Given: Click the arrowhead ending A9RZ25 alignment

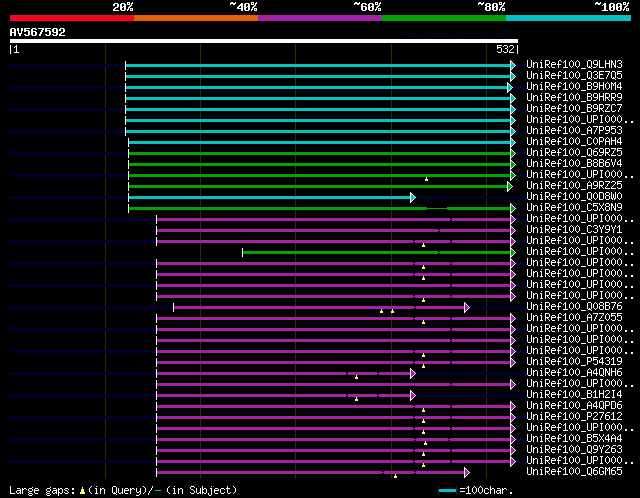Looking at the screenshot, I should click(x=510, y=187).
